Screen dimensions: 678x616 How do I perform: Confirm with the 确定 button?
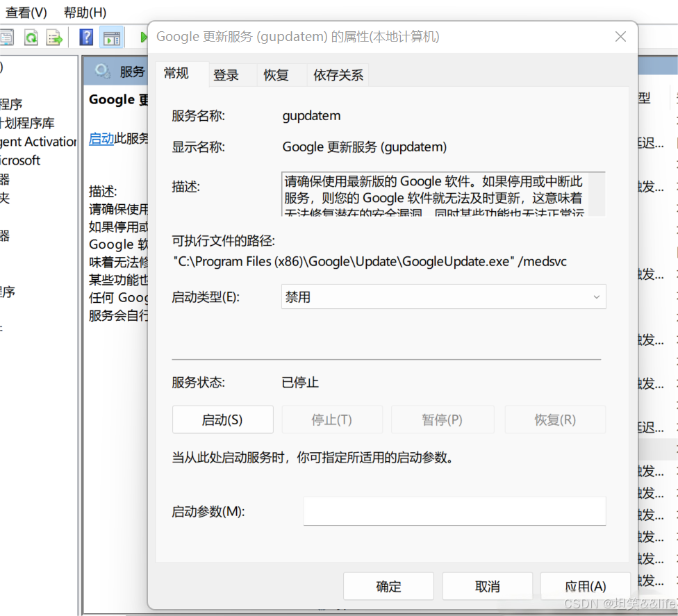pyautogui.click(x=388, y=586)
